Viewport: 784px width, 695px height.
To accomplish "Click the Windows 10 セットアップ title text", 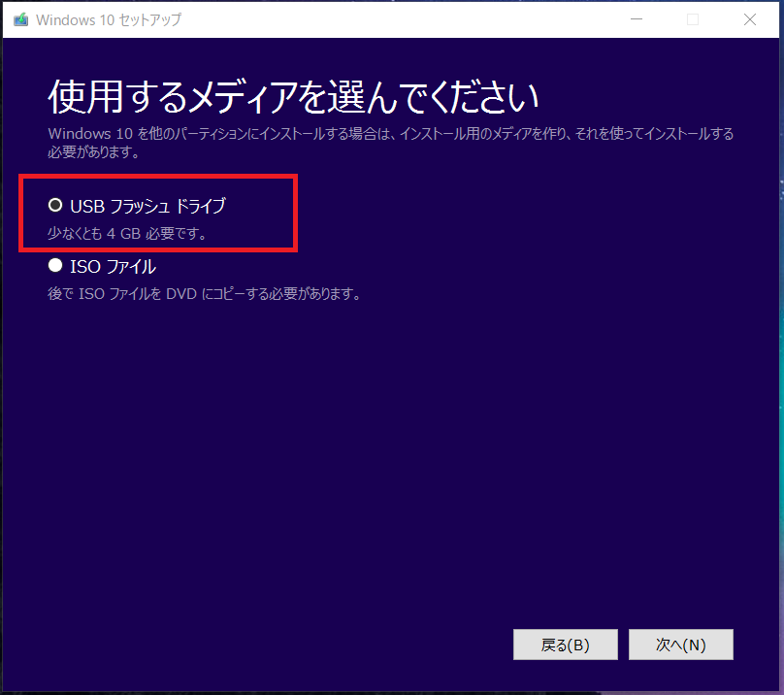I will pyautogui.click(x=109, y=20).
